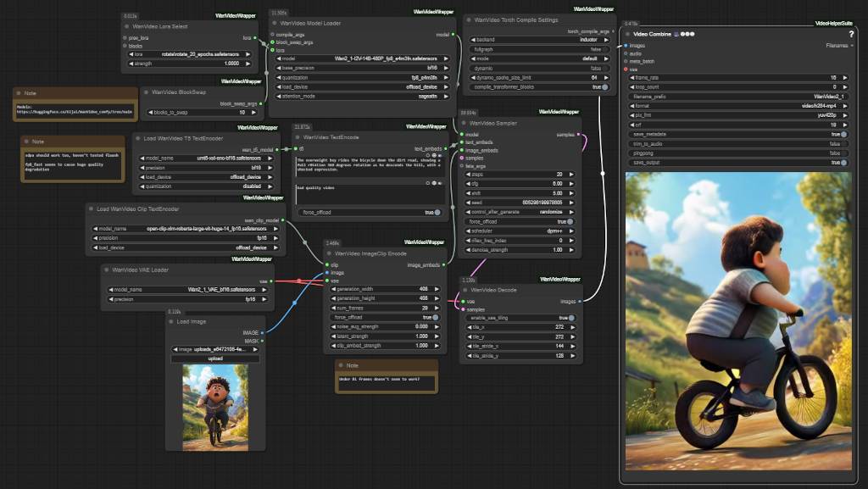The width and height of the screenshot is (868, 489).
Task: Click the samples output socket on WanVideo Sampler
Action: click(578, 135)
